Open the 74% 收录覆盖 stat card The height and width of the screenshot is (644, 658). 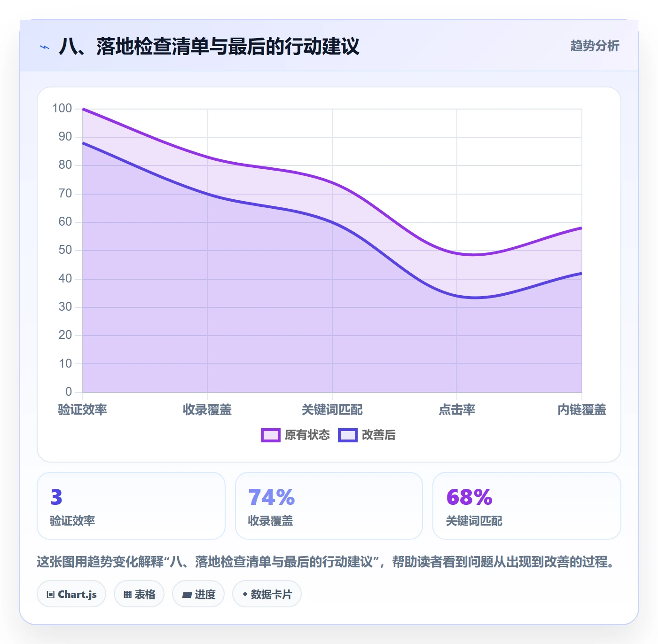[329, 506]
